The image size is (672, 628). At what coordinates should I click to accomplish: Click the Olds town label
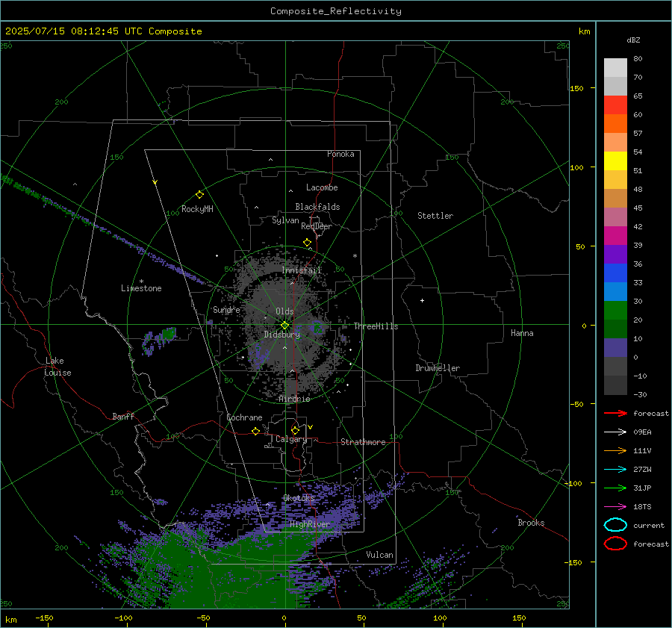pyautogui.click(x=284, y=311)
